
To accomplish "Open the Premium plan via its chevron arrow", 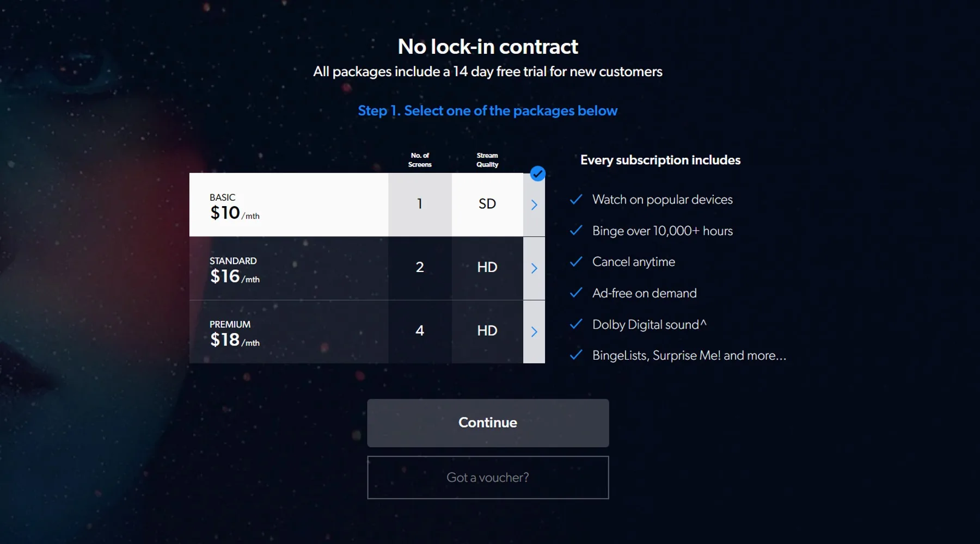I will point(534,332).
